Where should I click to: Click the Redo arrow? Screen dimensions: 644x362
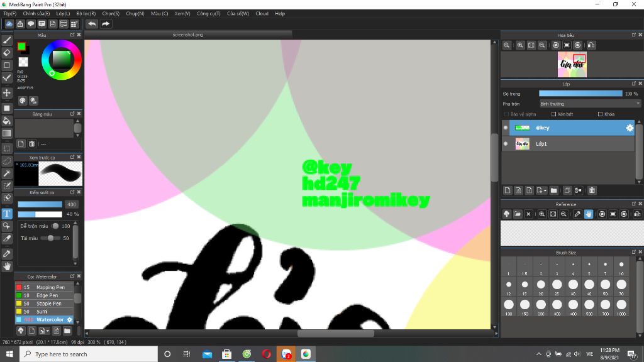[106, 24]
